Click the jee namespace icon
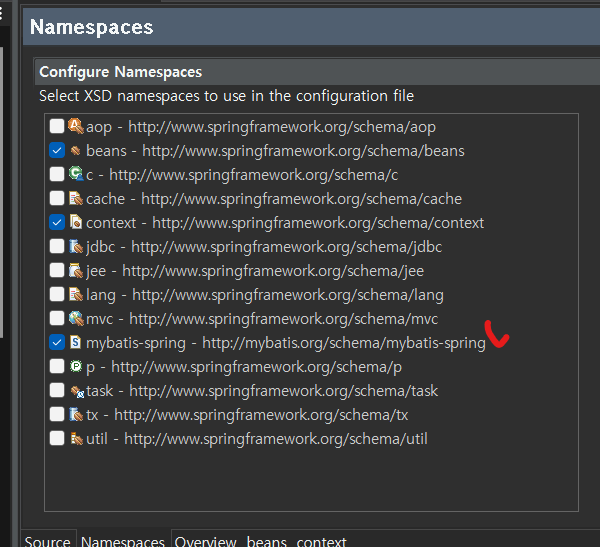Image resolution: width=600 pixels, height=547 pixels. click(x=76, y=270)
